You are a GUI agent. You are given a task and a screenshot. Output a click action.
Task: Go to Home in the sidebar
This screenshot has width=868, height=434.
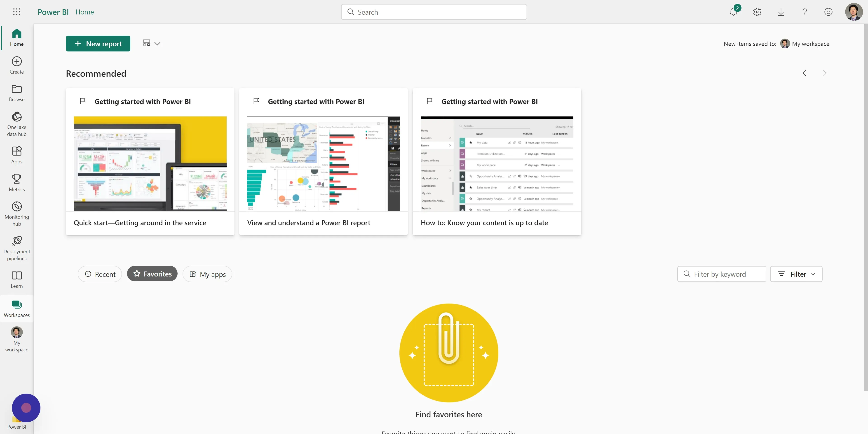17,37
